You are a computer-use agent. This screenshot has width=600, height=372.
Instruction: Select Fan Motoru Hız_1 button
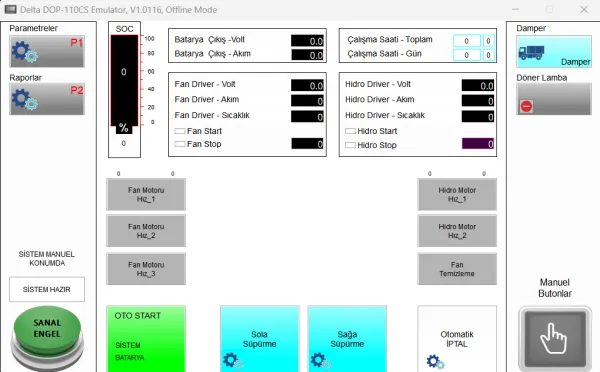click(146, 194)
